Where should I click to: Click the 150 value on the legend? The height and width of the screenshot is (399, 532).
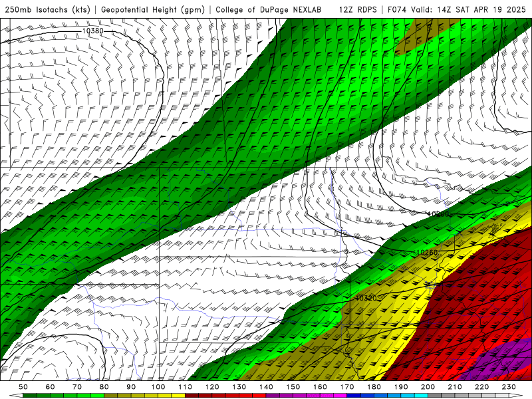click(293, 387)
